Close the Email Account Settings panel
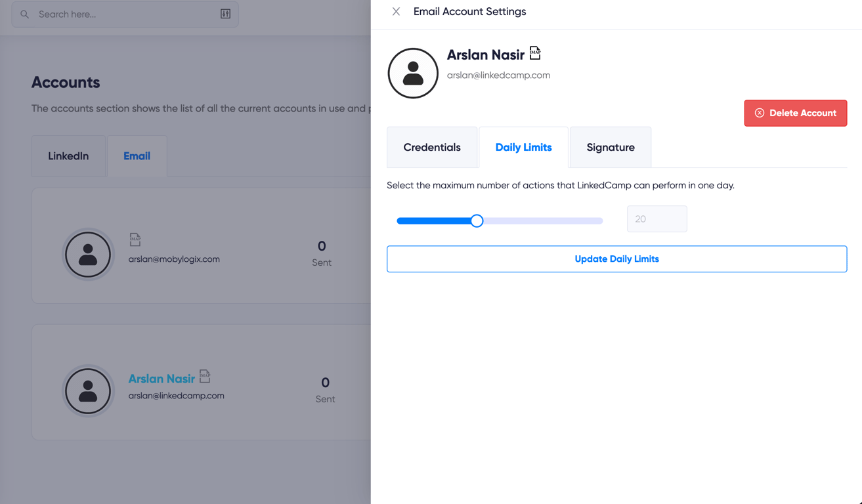The image size is (862, 504). pyautogui.click(x=396, y=12)
